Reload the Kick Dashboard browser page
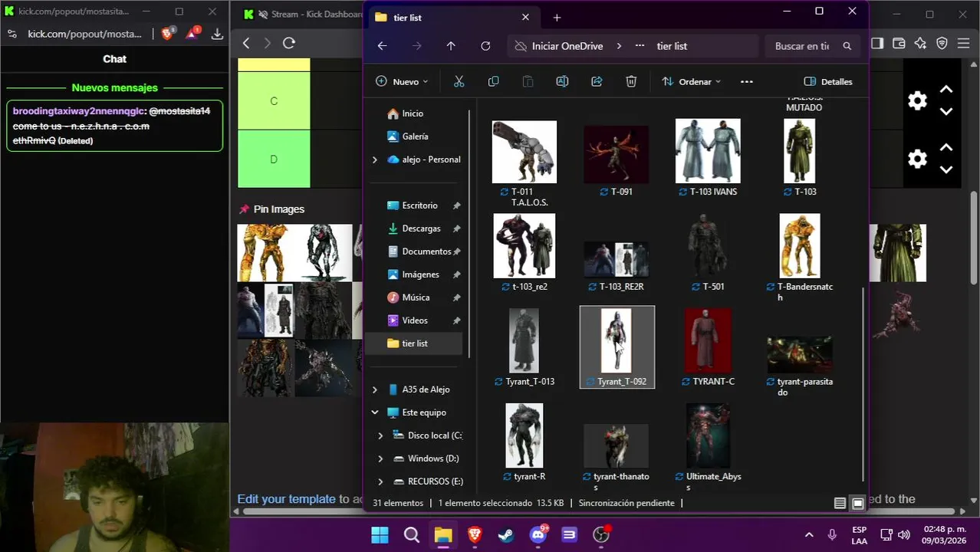 pos(289,43)
